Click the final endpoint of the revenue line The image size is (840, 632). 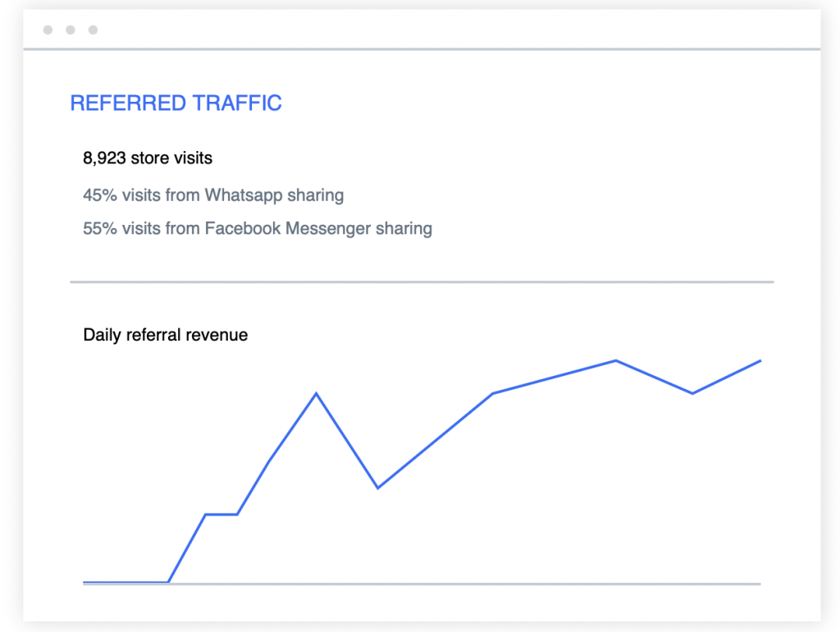click(x=760, y=360)
